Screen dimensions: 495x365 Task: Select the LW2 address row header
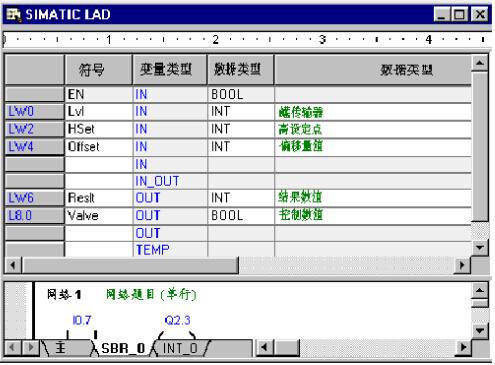(x=35, y=129)
